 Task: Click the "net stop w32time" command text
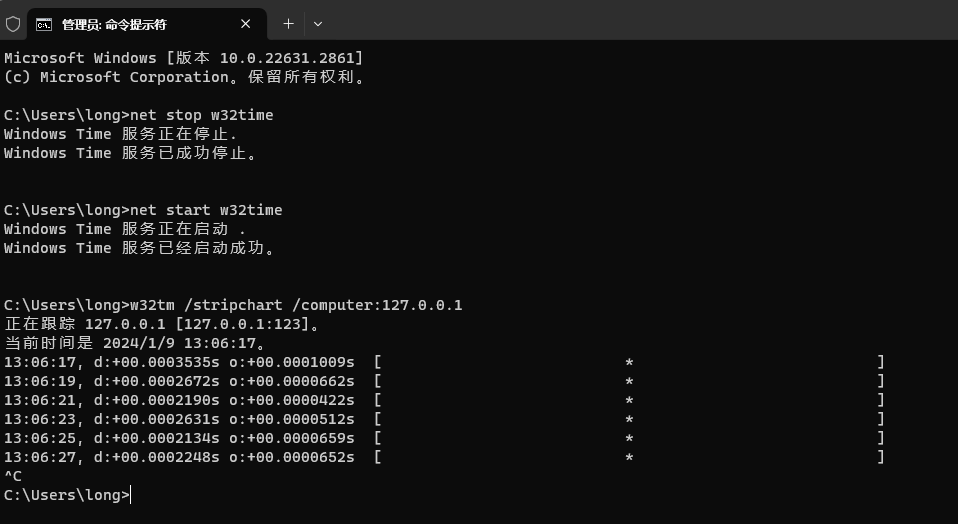pos(201,115)
